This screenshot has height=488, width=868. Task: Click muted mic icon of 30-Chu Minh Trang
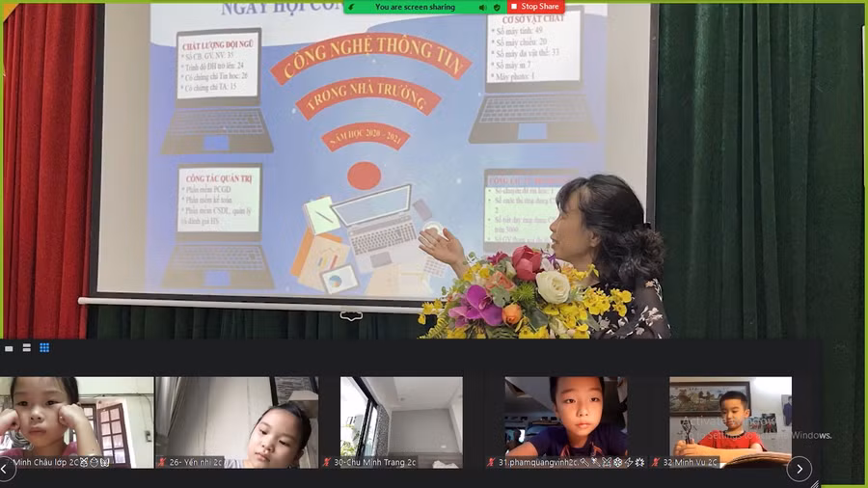point(327,462)
